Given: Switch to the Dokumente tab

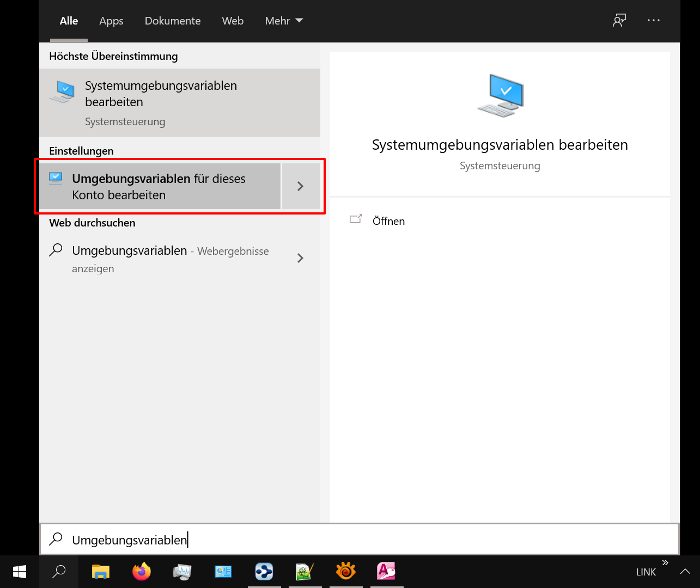Looking at the screenshot, I should tap(173, 21).
